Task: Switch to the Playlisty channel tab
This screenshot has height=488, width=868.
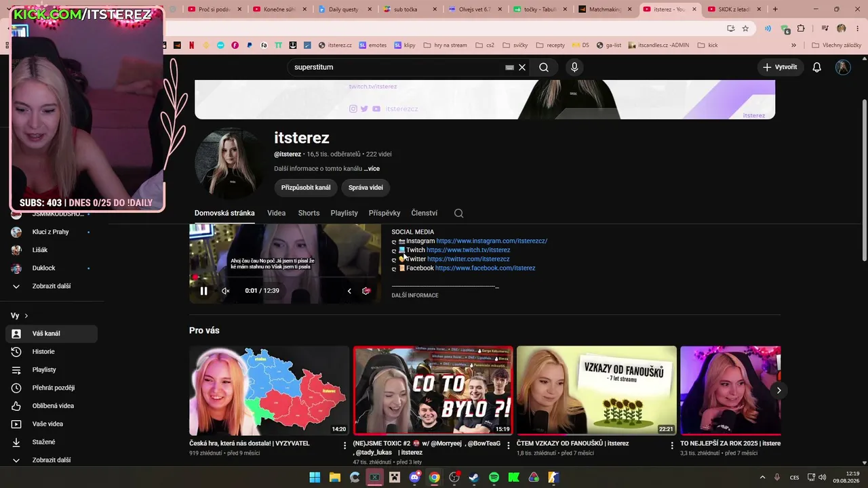Action: tap(344, 213)
